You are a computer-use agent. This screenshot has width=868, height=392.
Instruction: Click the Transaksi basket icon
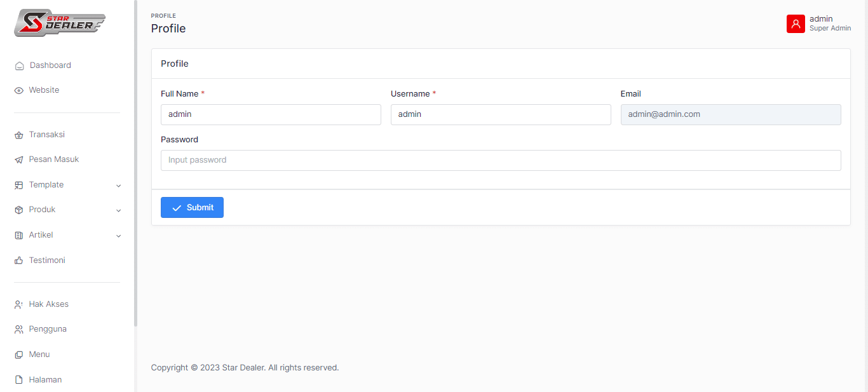click(19, 135)
